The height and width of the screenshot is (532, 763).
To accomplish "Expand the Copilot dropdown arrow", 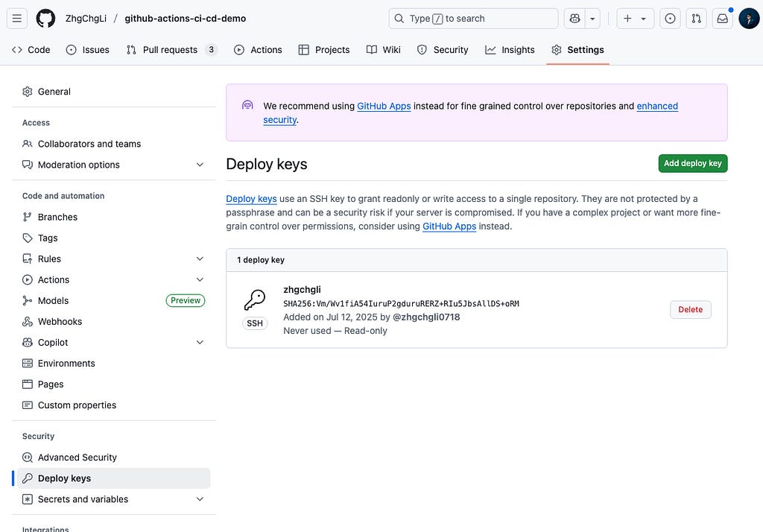I will [x=592, y=19].
